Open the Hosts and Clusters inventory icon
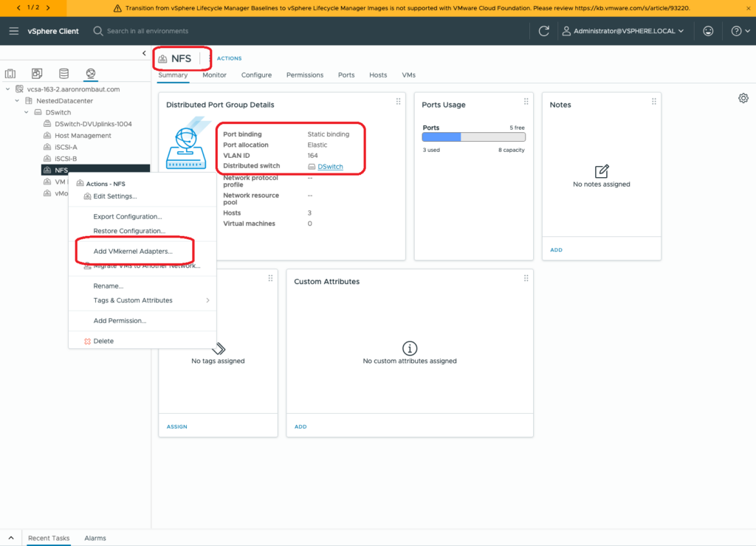 pyautogui.click(x=10, y=73)
